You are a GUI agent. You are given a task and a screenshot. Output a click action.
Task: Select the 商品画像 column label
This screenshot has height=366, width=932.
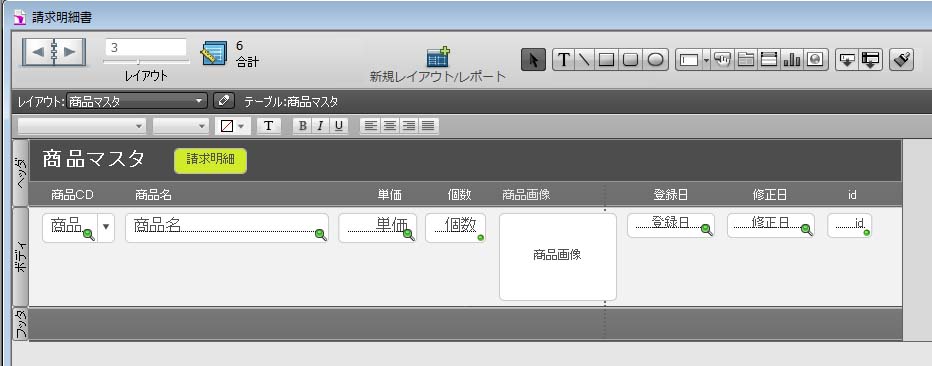[x=527, y=195]
